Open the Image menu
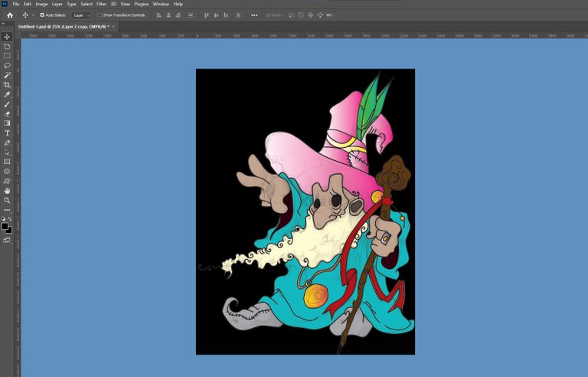Image resolution: width=588 pixels, height=377 pixels. click(41, 4)
